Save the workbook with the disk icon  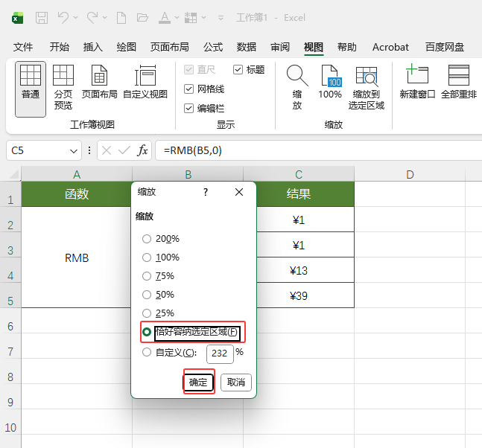[42, 18]
